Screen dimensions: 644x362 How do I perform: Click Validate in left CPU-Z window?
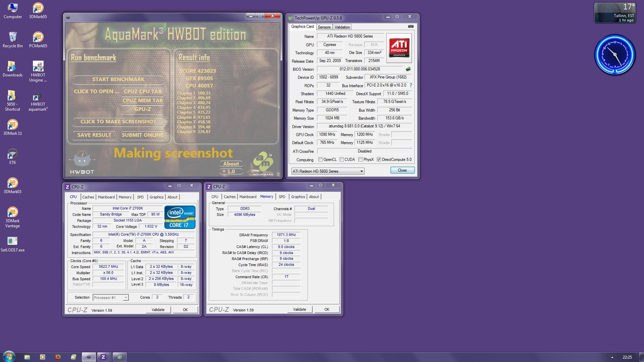pyautogui.click(x=158, y=310)
